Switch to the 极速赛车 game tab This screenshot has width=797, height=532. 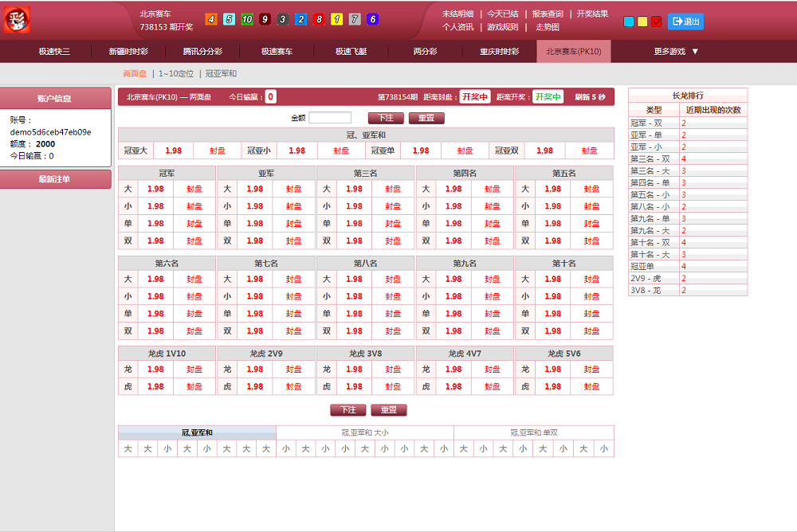coord(277,52)
